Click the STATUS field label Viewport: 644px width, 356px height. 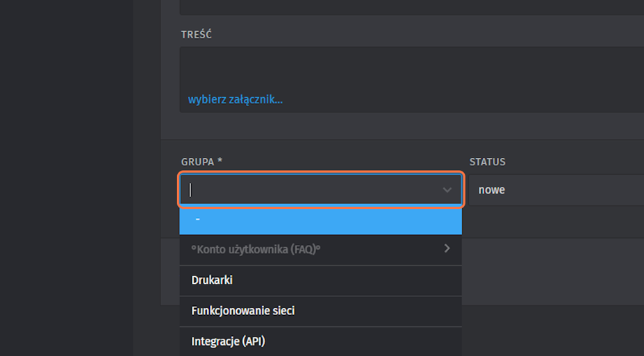[x=487, y=162]
